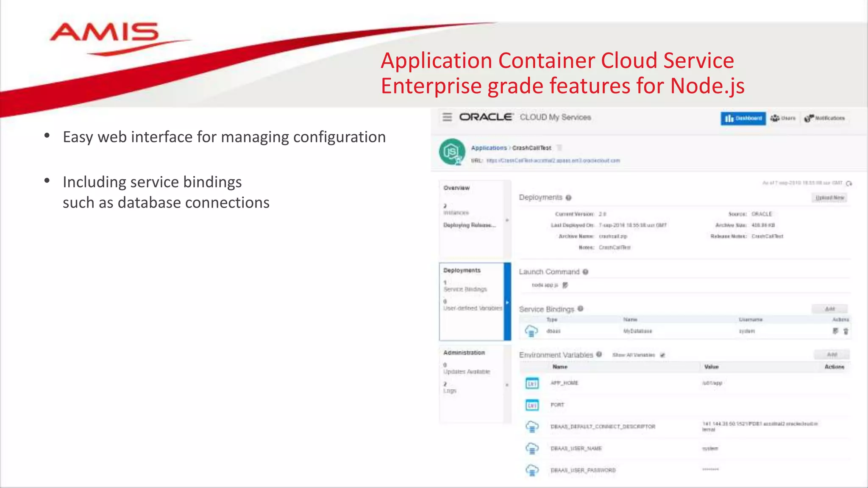
Task: Click 'DBAAS_USER_NAME' variable name
Action: [x=576, y=449]
